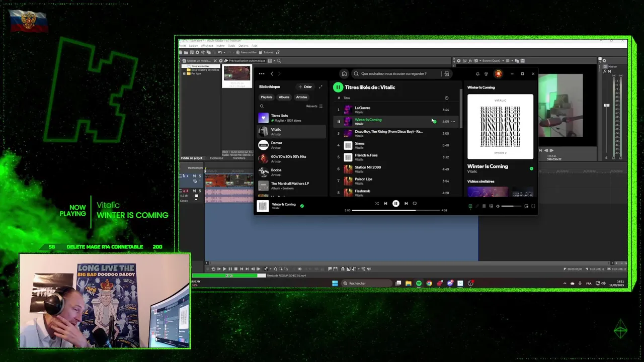Click the library search magnifier icon
Viewport: 644px width, 362px height.
262,106
